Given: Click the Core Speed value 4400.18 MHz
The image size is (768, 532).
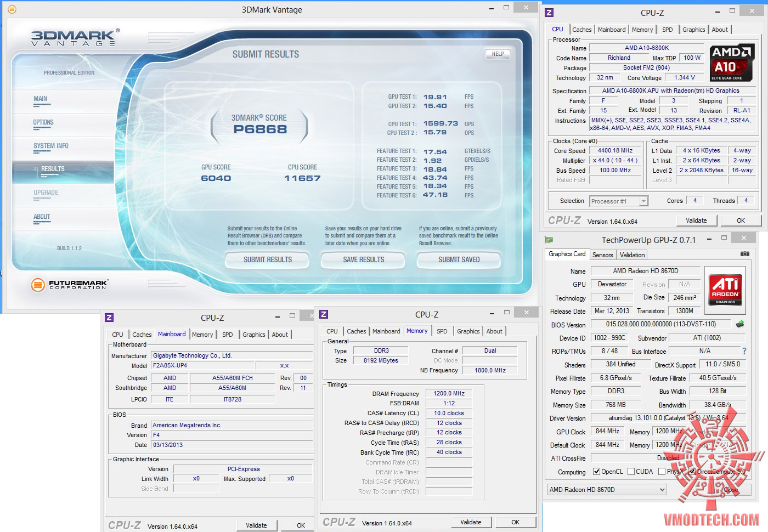Looking at the screenshot, I should 615,151.
